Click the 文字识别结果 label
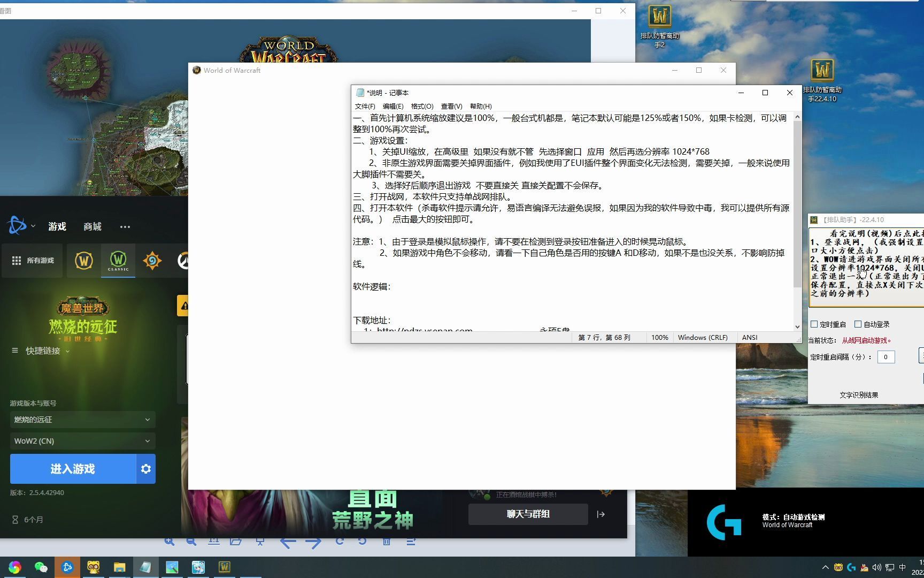Viewport: 924px width, 578px height. 859,395
